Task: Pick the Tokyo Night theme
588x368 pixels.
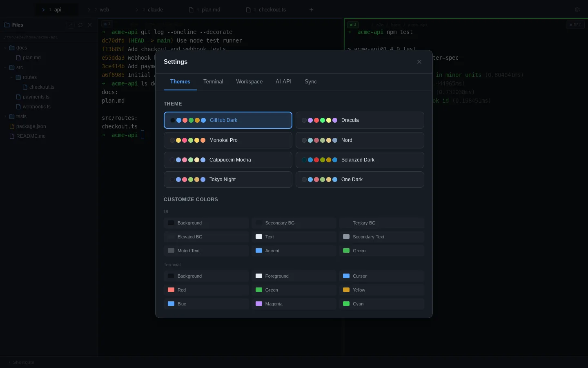Action: 228,180
